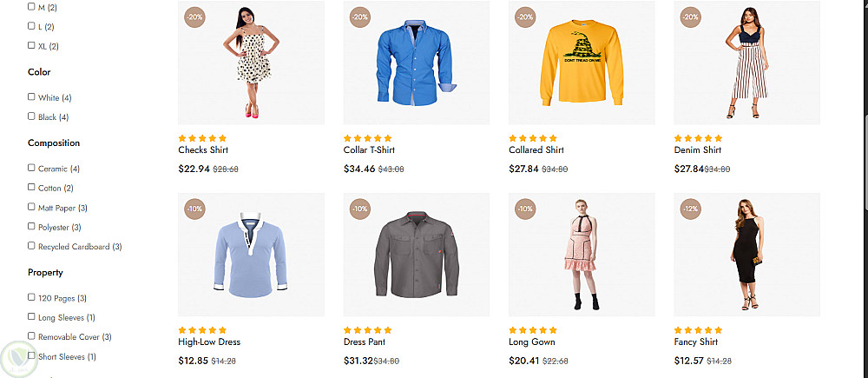The image size is (868, 378).
Task: Click the -20% badge on Checks Shirt
Action: [x=194, y=17]
